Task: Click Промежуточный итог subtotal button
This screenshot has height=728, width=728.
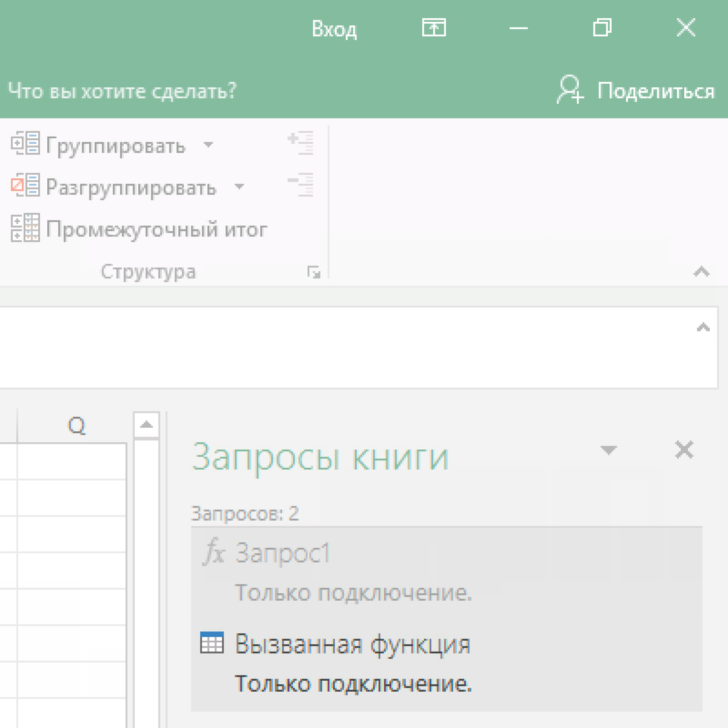Action: click(x=139, y=229)
